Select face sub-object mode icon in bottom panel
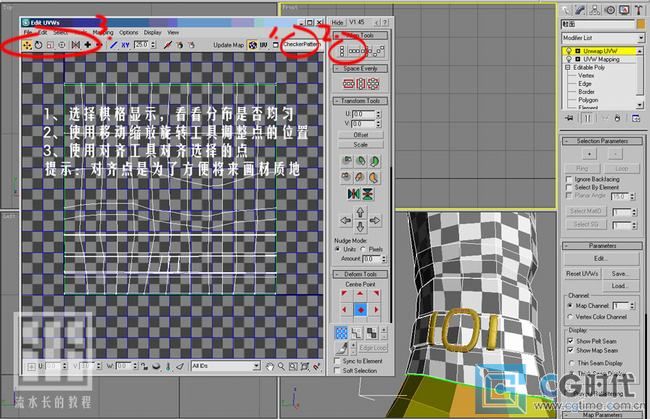This screenshot has height=419, width=650. 371,333
